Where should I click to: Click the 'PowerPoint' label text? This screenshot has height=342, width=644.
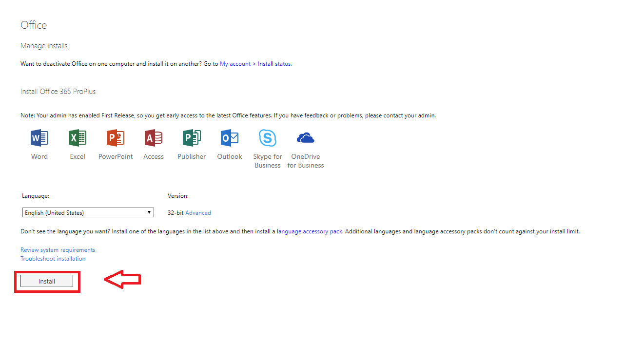coord(116,156)
